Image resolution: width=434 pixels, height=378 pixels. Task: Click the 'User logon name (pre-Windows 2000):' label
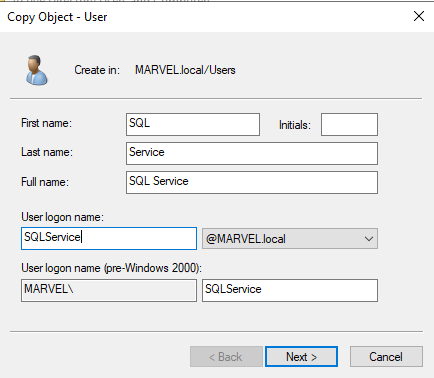[x=111, y=268]
